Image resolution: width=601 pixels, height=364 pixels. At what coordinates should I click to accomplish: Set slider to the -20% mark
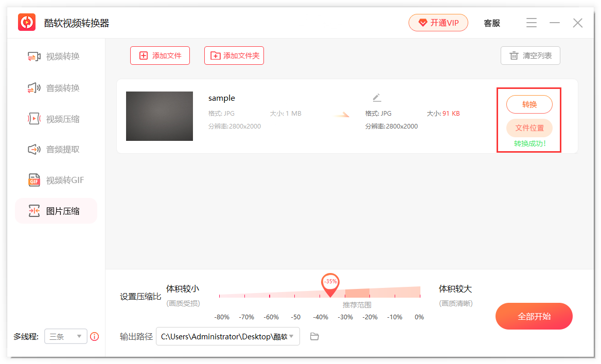[369, 296]
